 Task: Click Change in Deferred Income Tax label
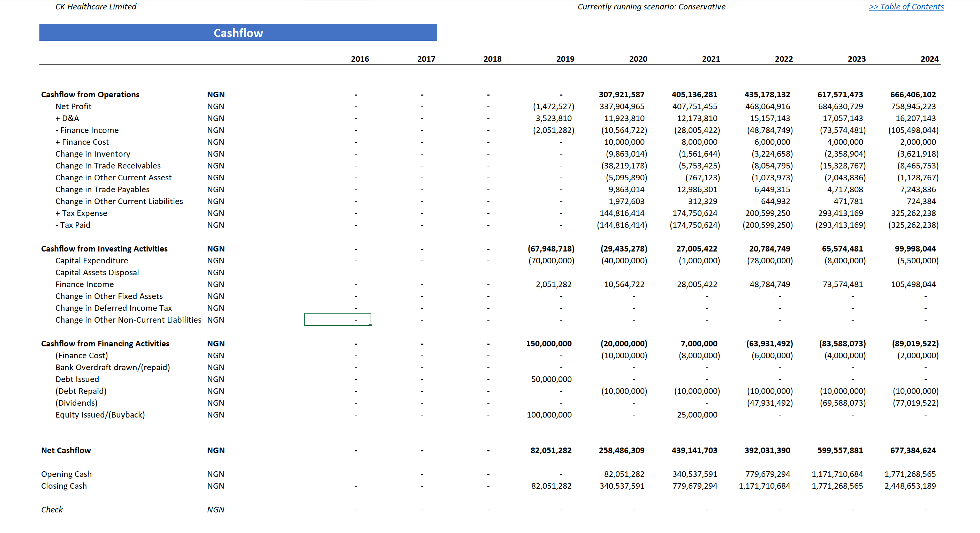tap(114, 308)
